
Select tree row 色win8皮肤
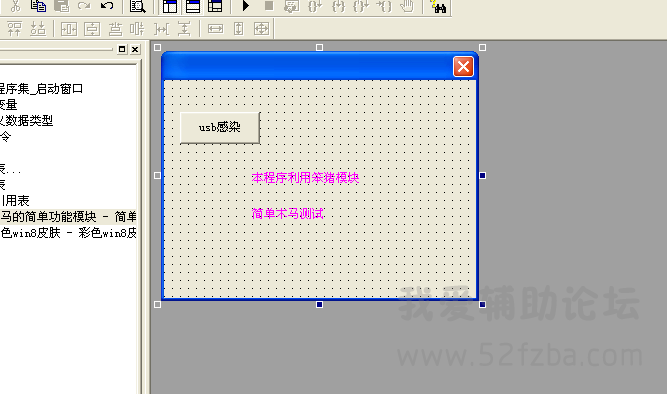[68, 233]
